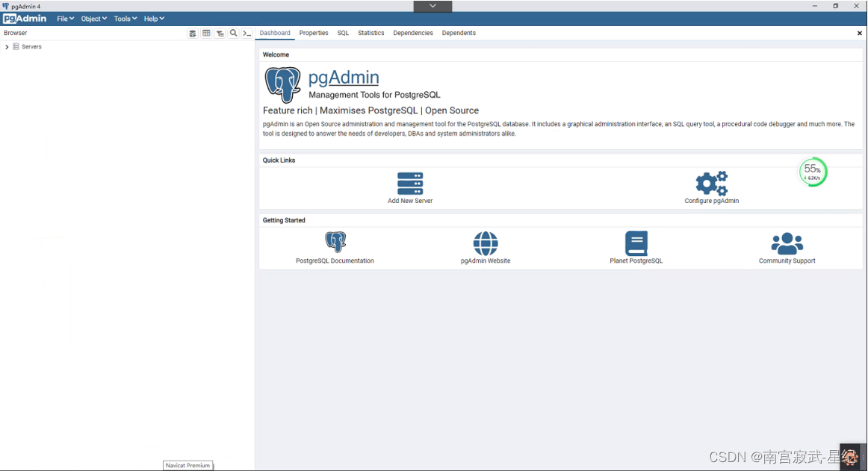
Task: Click the large pgAdmin elephant logo
Action: [283, 84]
